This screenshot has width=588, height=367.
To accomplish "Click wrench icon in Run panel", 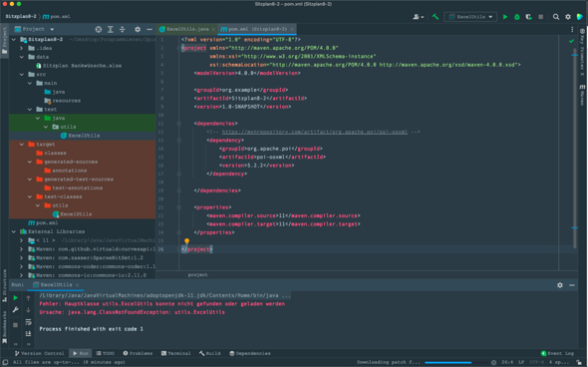I will [15, 310].
